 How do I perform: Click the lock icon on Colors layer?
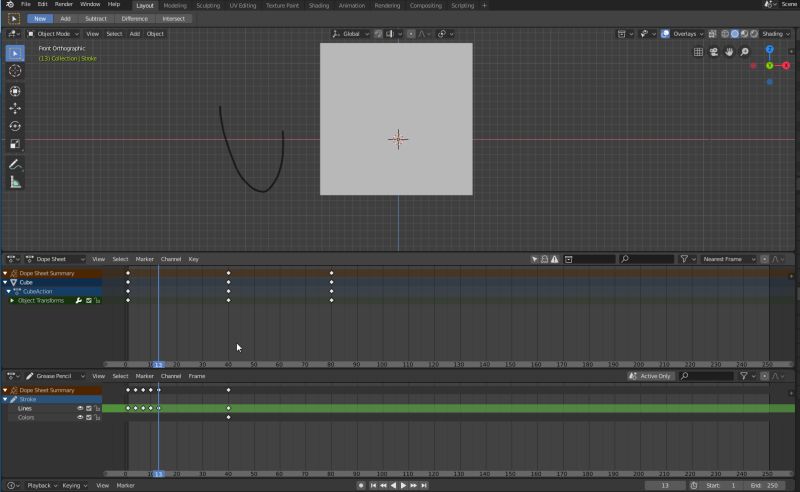[97, 417]
